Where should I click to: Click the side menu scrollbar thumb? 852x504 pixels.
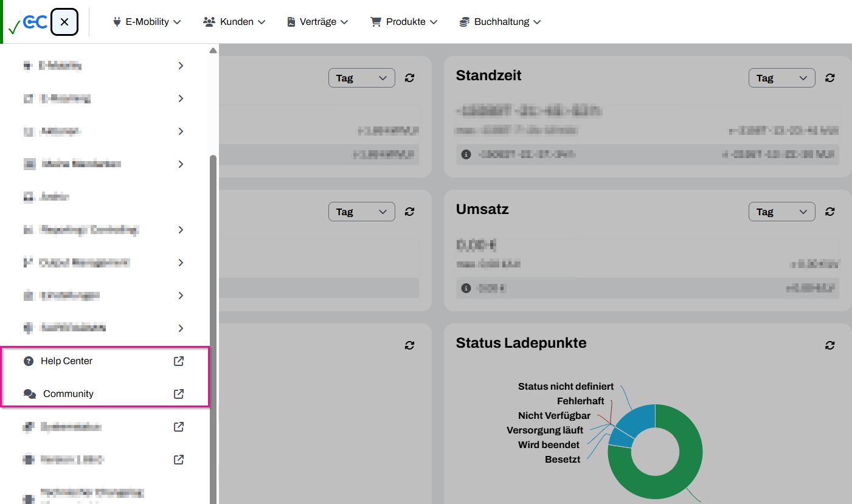(x=213, y=328)
